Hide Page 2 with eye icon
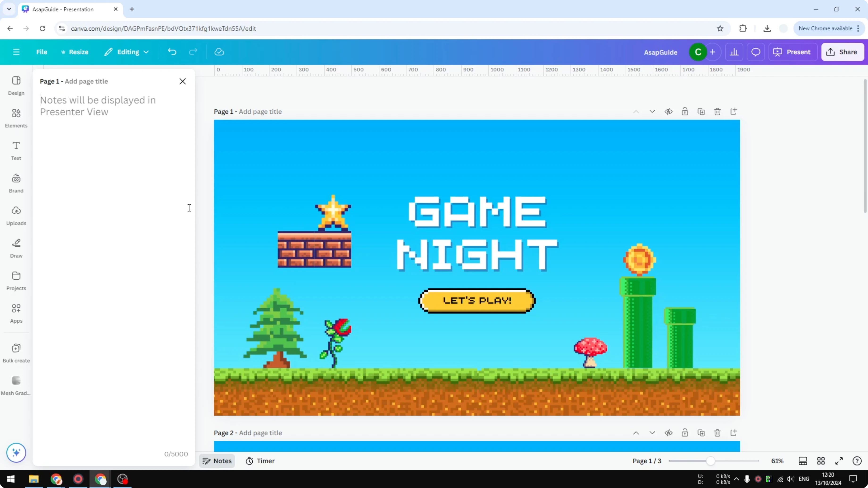Screen dimensions: 868x488 pos(668,433)
